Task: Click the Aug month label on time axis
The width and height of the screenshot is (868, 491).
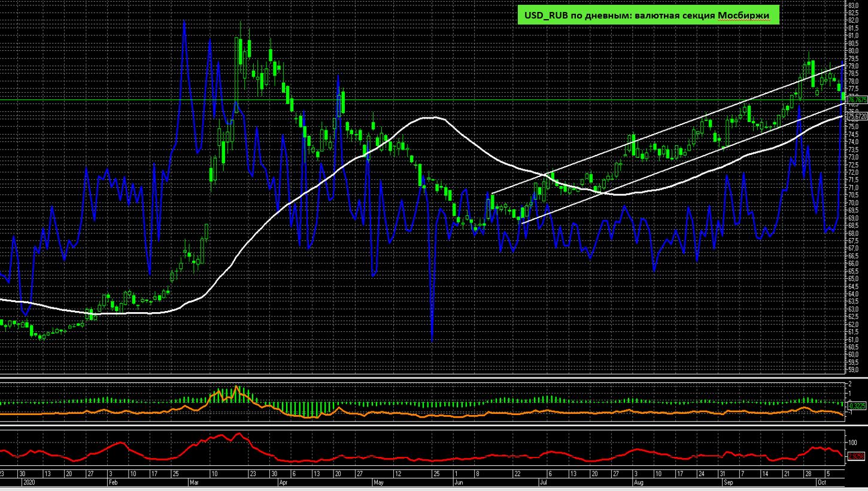Action: click(638, 481)
